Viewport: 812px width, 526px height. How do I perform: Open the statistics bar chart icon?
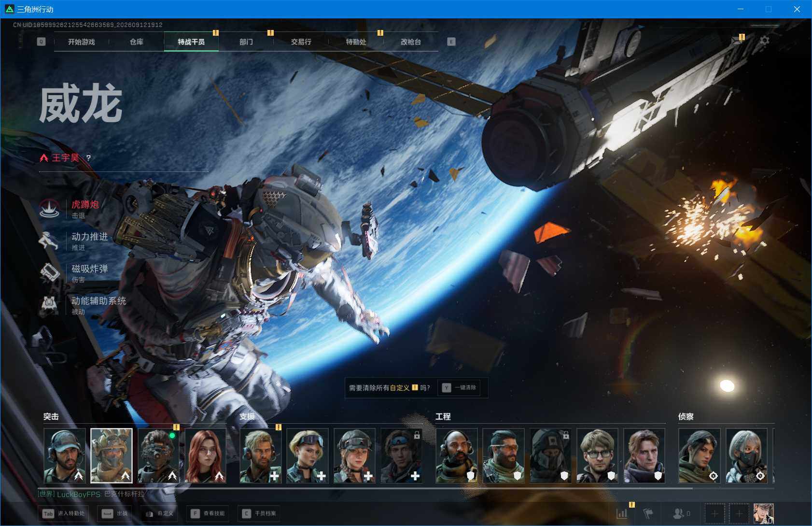[622, 513]
